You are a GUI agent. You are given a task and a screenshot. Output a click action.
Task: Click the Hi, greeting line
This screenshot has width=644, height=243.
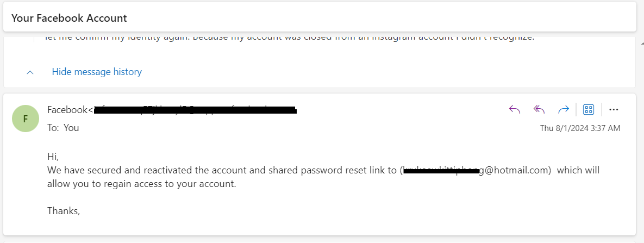53,156
